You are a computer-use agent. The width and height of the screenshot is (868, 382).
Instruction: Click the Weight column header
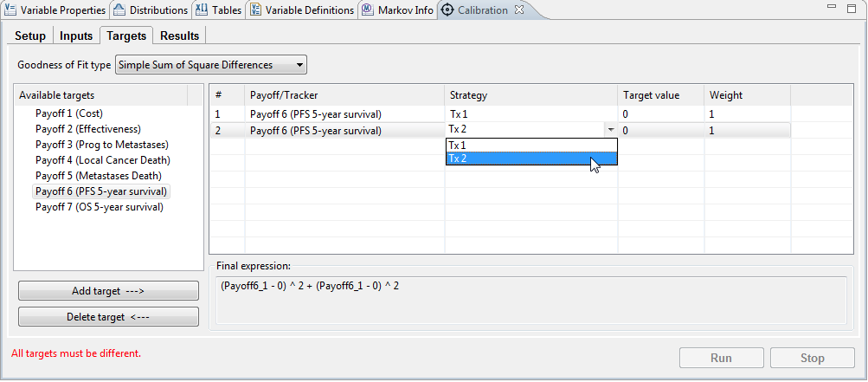click(x=746, y=95)
